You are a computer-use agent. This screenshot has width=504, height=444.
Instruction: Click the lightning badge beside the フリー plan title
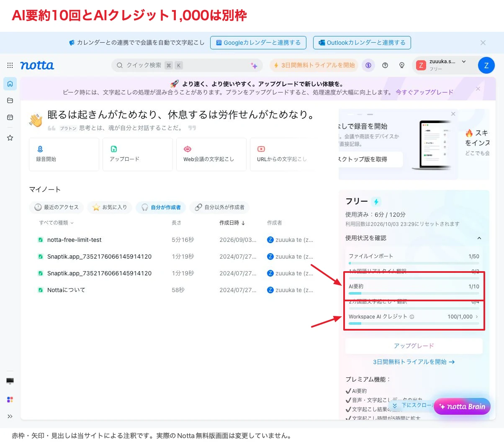[376, 202]
